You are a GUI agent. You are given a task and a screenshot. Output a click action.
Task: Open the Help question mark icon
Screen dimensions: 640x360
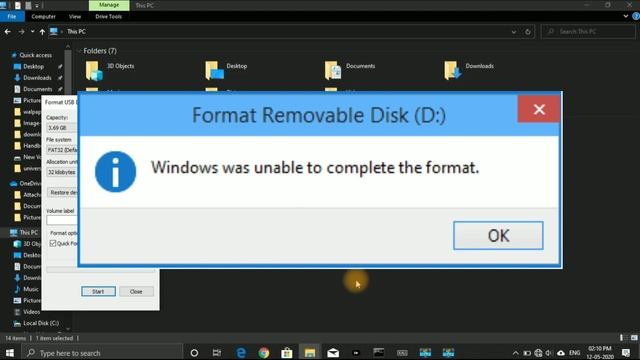(x=636, y=16)
